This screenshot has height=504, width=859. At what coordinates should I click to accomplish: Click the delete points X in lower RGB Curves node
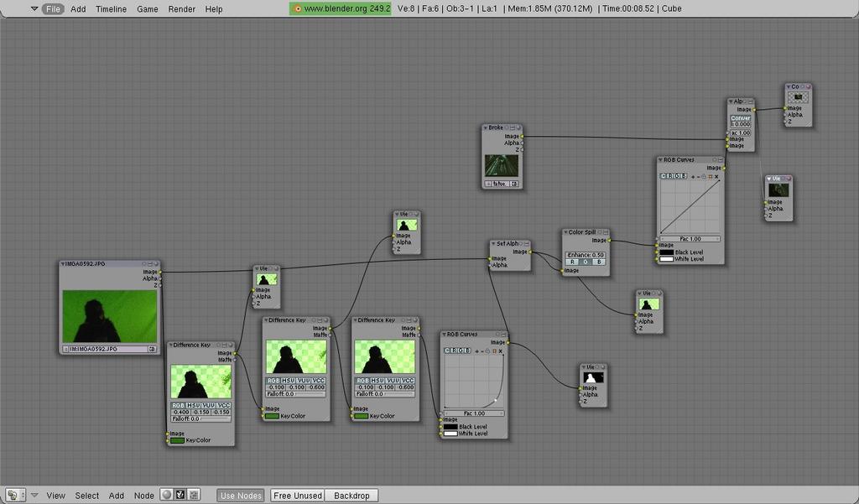[500, 351]
